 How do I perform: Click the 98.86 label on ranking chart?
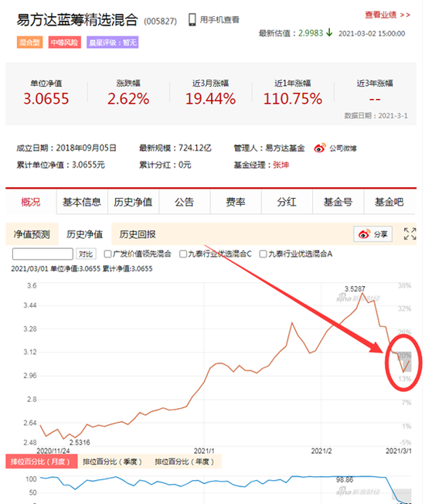345,479
